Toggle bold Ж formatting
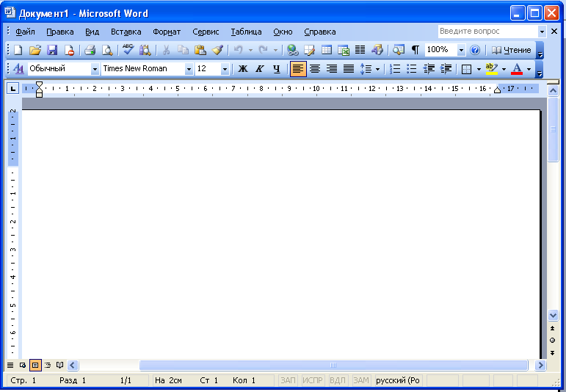This screenshot has height=392, width=566. (243, 68)
